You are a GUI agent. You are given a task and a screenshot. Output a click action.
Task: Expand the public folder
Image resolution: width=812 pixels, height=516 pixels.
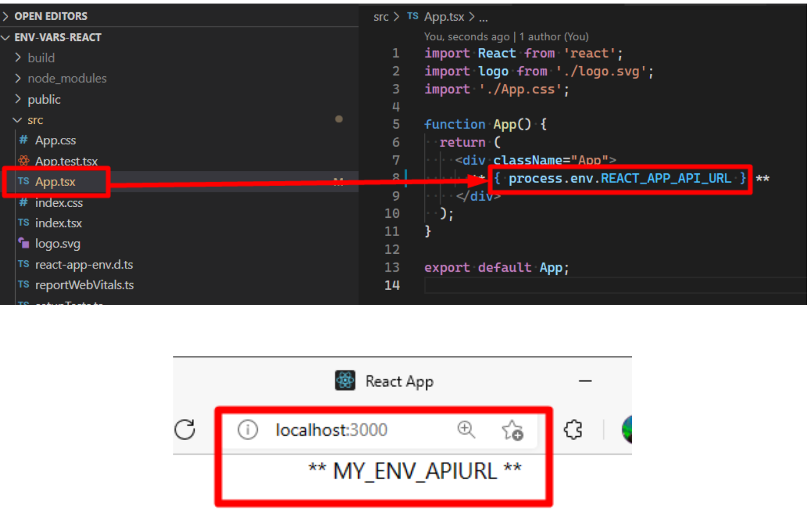[44, 100]
